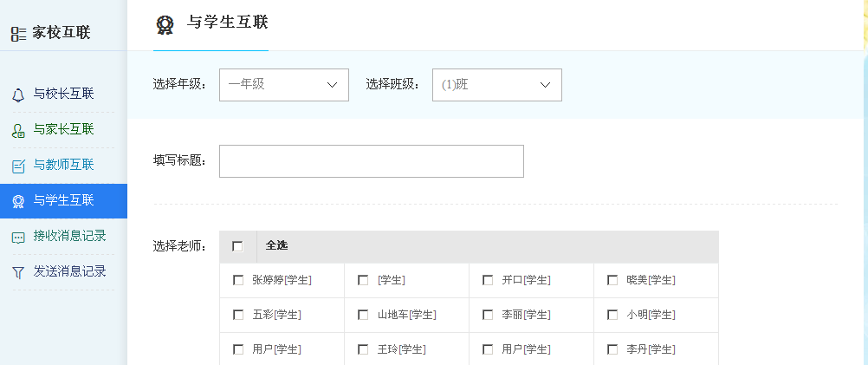Click the badge icon in the page header

165,24
